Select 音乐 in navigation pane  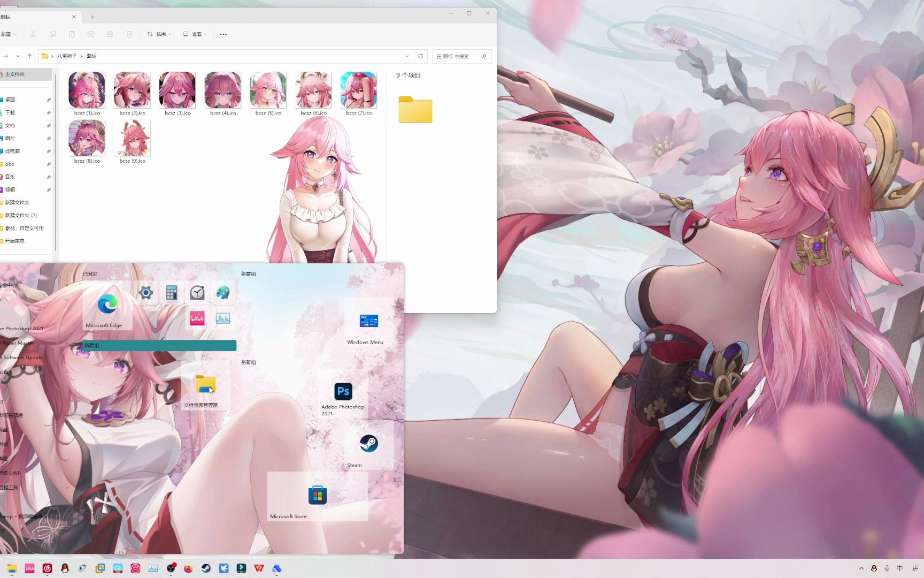[x=26, y=177]
